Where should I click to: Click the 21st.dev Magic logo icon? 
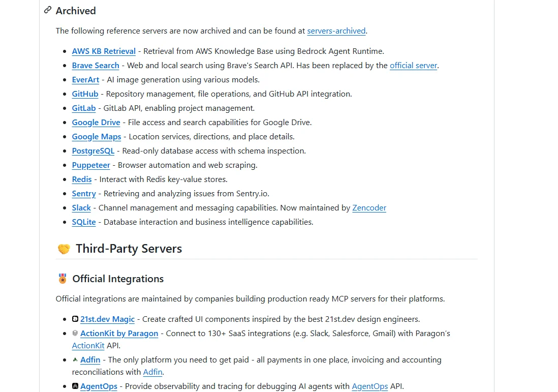[x=75, y=319]
